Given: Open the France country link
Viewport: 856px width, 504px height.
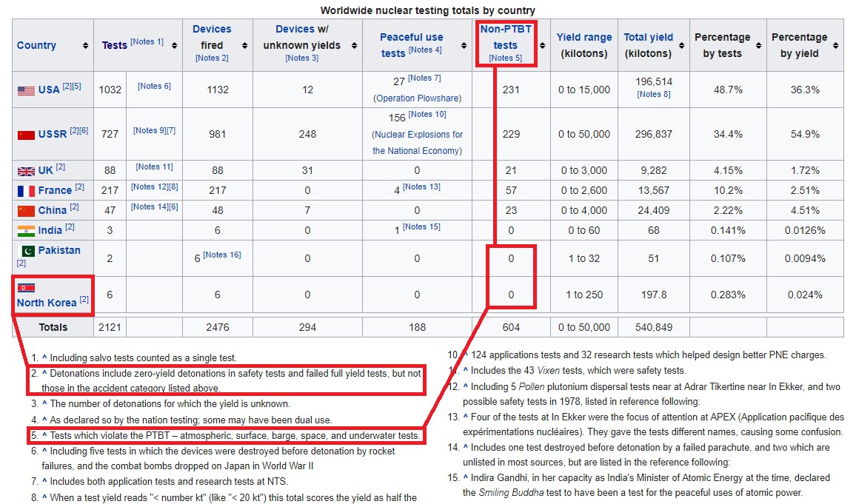Looking at the screenshot, I should click(x=55, y=190).
